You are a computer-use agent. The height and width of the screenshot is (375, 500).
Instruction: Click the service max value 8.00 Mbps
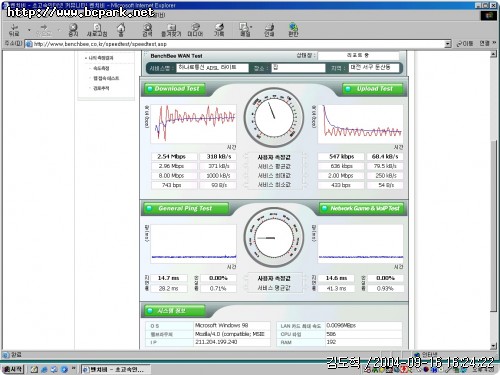pos(171,176)
